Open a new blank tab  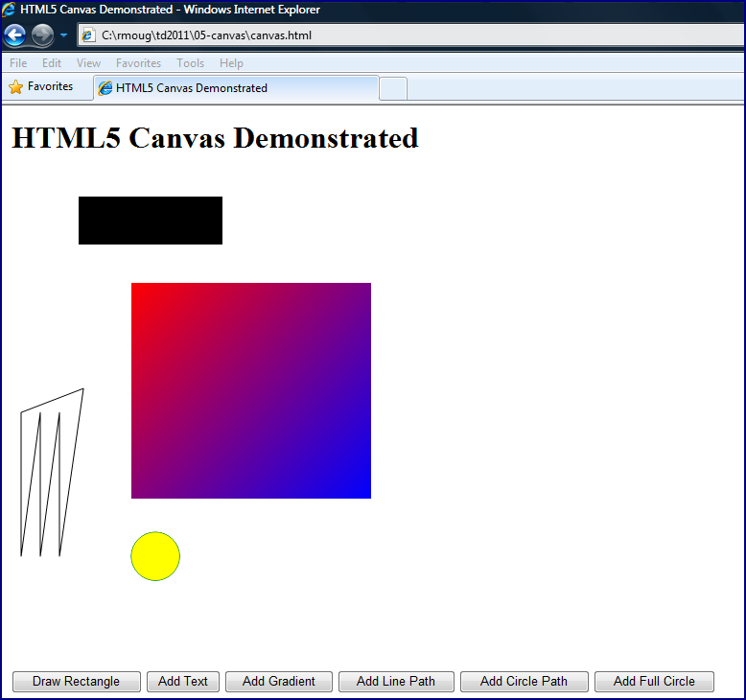(x=393, y=88)
